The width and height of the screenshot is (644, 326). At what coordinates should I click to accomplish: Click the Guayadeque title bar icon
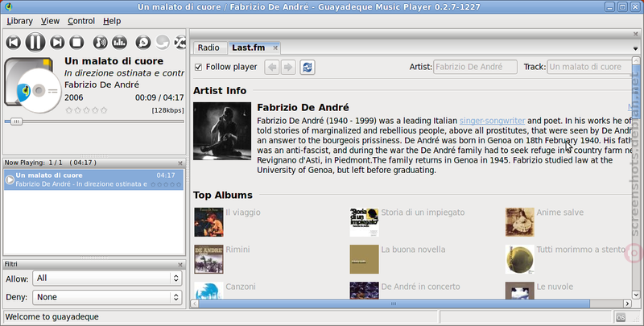click(8, 6)
